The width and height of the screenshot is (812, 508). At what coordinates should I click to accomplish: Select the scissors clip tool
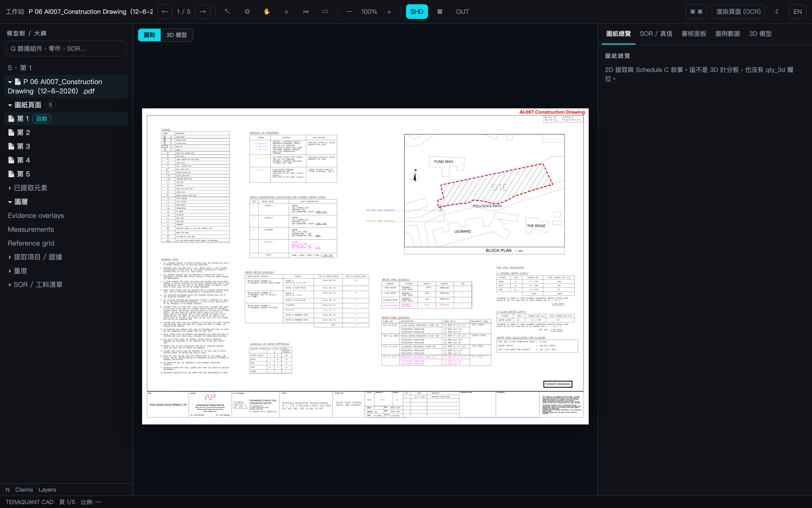[306, 12]
